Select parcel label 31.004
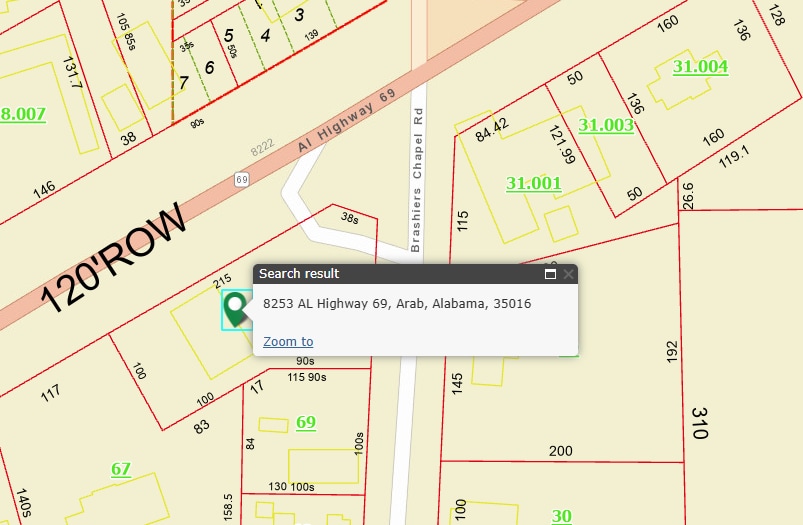The image size is (803, 525). click(700, 67)
